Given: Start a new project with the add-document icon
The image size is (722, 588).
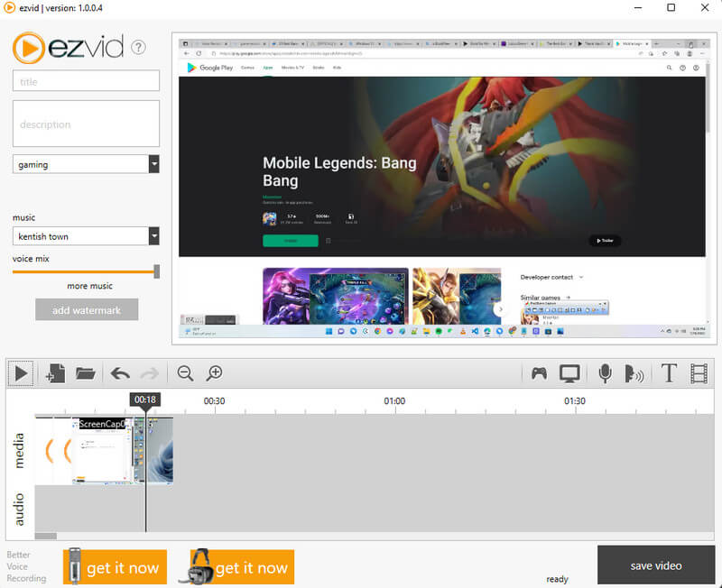Looking at the screenshot, I should point(55,373).
